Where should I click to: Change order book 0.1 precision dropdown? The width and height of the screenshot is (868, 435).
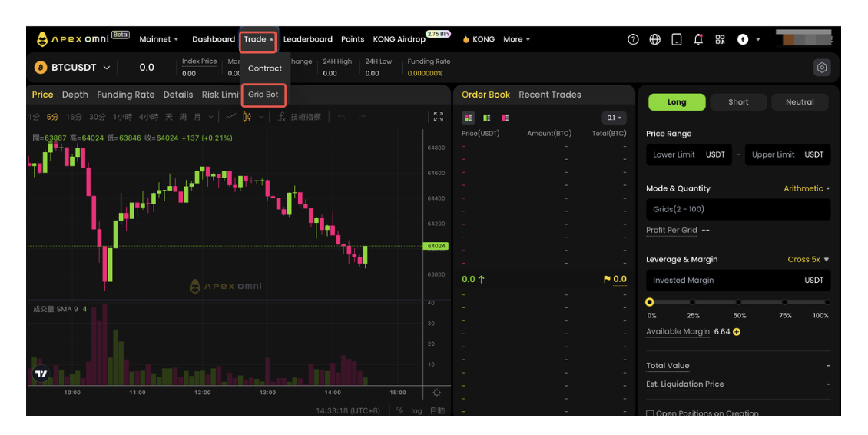point(614,118)
